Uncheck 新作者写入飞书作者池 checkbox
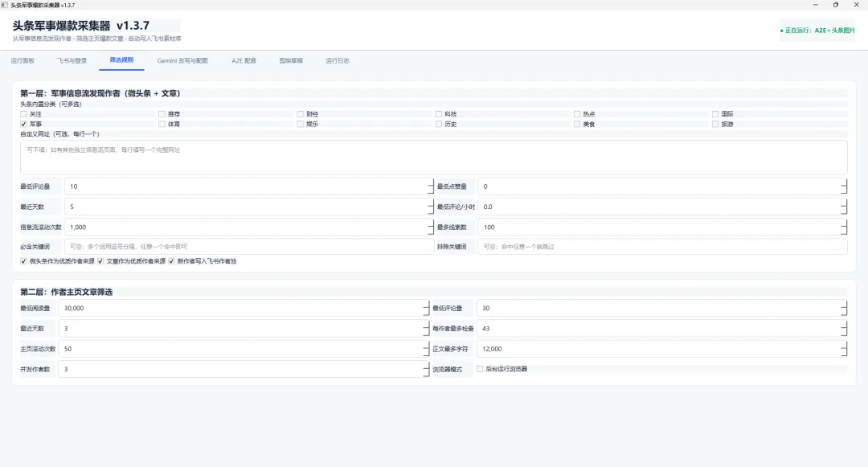 pyautogui.click(x=172, y=261)
